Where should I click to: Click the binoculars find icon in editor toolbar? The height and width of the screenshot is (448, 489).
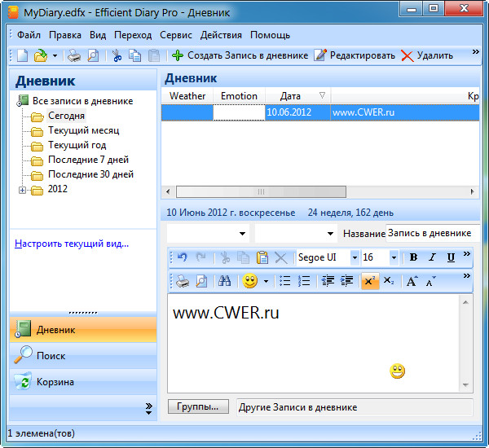click(225, 281)
